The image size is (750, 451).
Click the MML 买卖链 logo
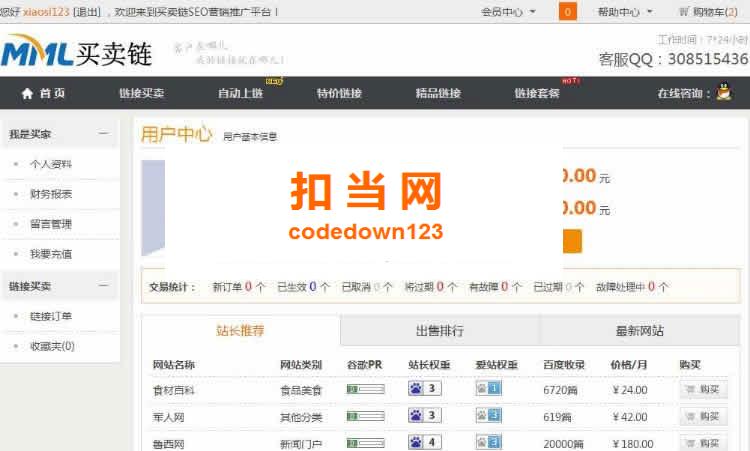tap(77, 51)
